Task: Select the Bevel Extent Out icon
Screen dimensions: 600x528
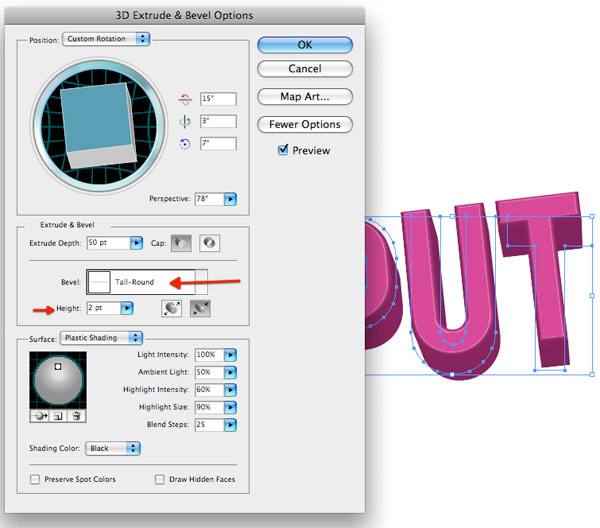Action: click(x=172, y=308)
